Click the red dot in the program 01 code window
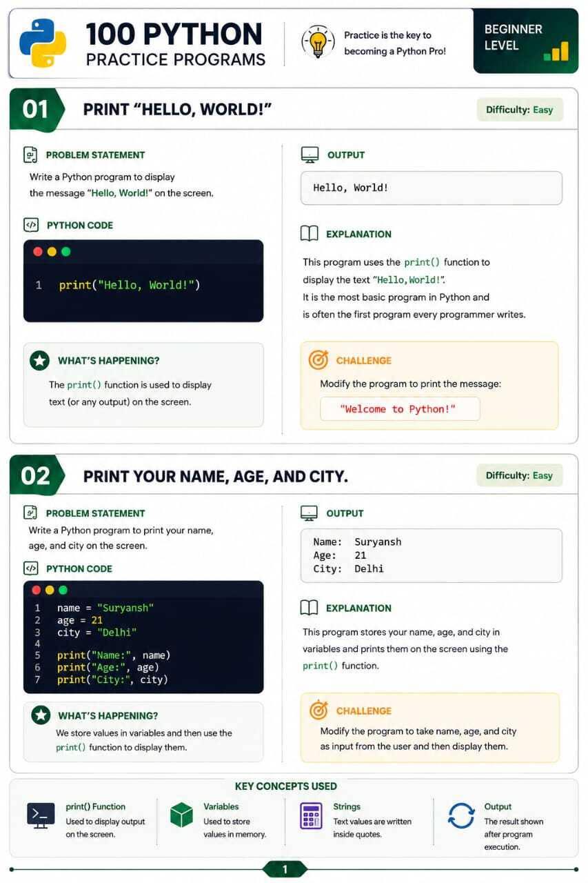The width and height of the screenshot is (588, 883). point(38,252)
